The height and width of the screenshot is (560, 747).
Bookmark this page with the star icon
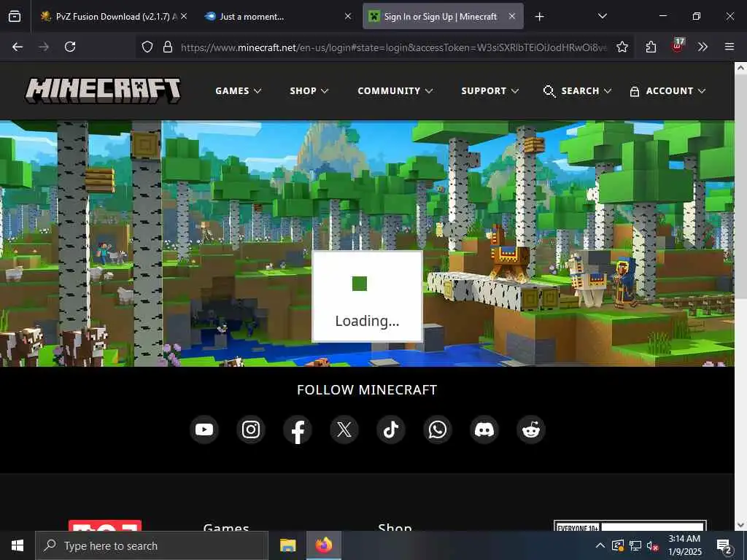pyautogui.click(x=622, y=47)
